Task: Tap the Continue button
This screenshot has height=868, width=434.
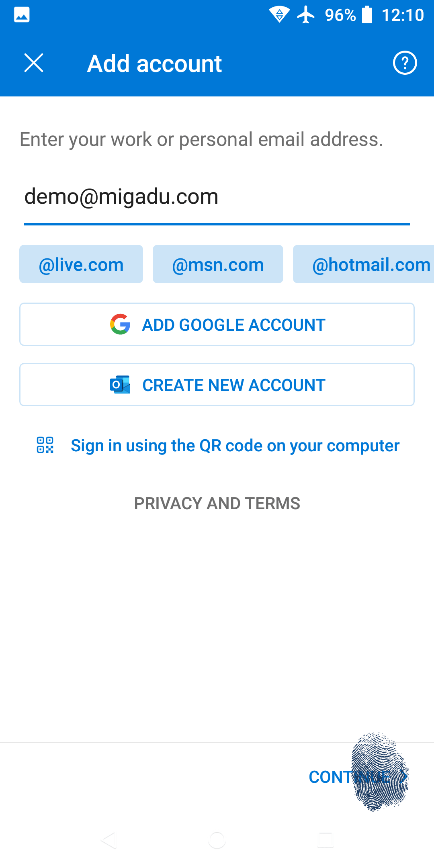Action: pyautogui.click(x=358, y=776)
